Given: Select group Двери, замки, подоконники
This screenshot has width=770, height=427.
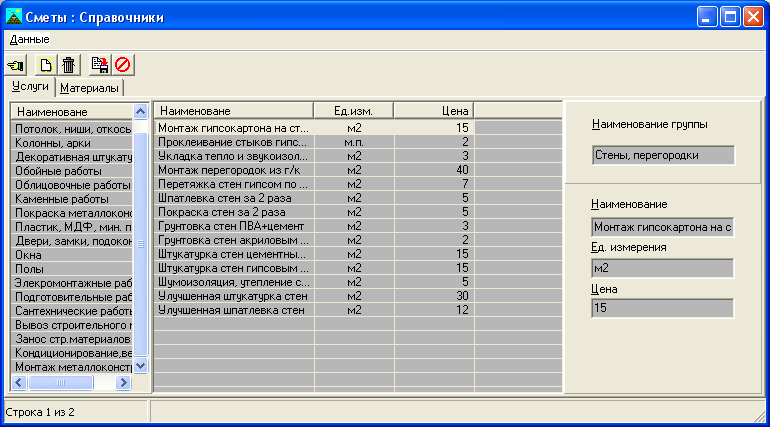Looking at the screenshot, I should pos(72,241).
